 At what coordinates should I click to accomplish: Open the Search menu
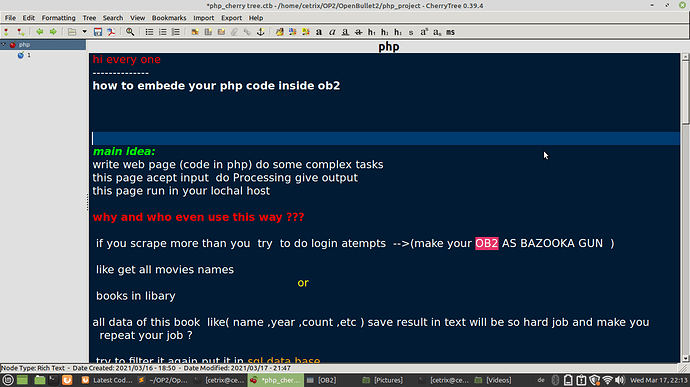click(x=113, y=18)
